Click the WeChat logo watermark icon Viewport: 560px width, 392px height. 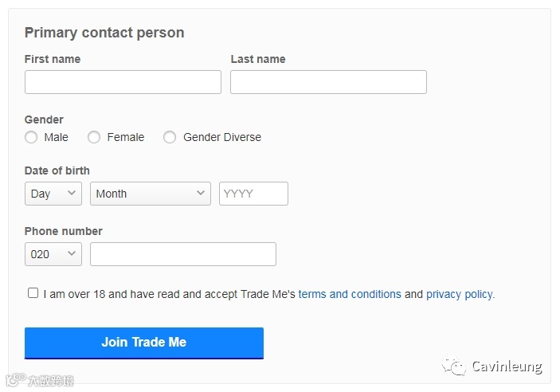coord(455,367)
